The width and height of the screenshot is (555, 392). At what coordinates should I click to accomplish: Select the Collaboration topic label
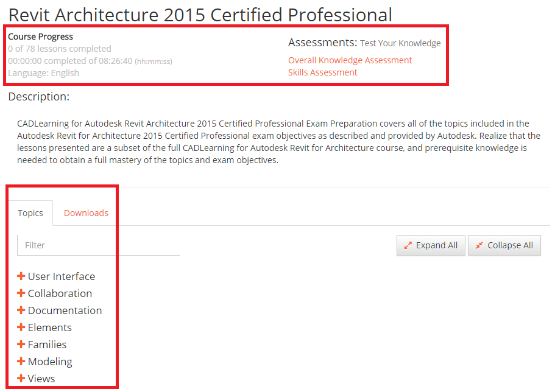coord(60,293)
